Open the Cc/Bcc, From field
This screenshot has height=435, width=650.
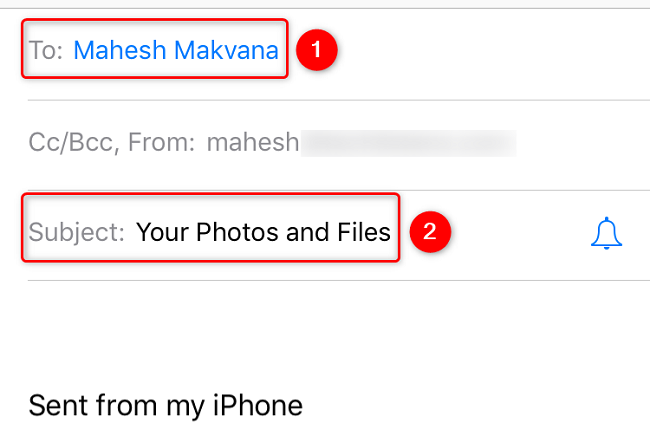tap(112, 143)
